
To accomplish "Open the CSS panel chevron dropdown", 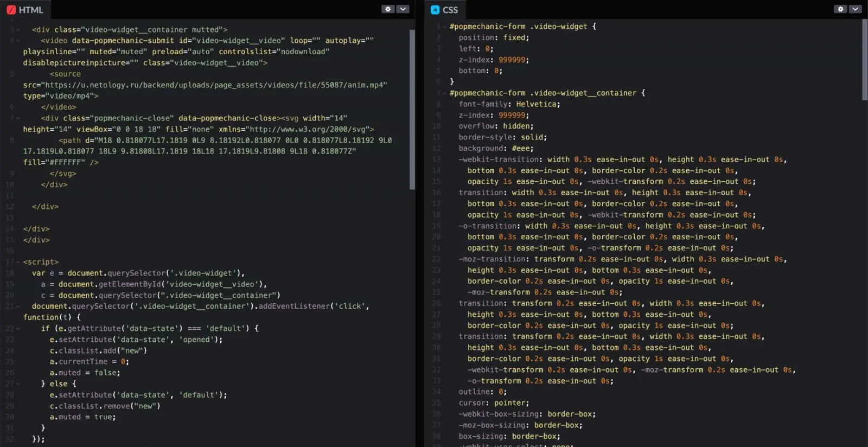I will tap(855, 9).
